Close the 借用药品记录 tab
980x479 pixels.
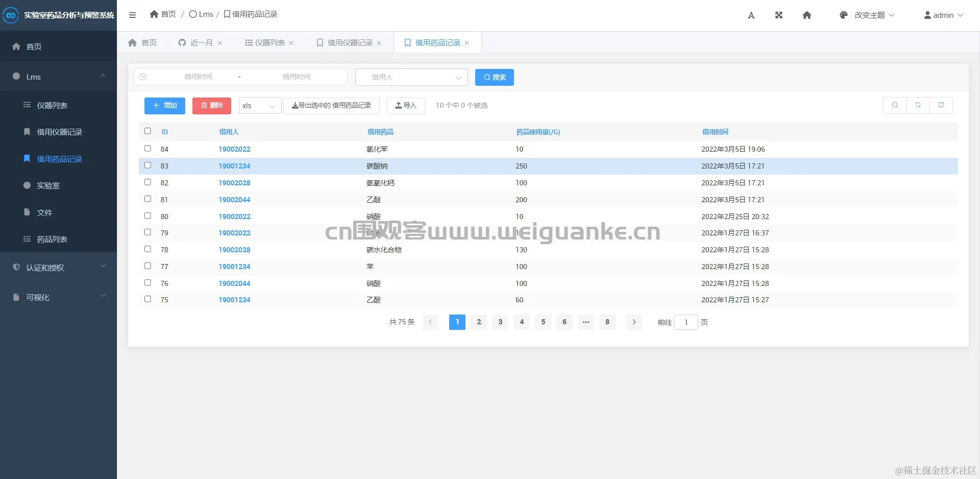point(467,43)
